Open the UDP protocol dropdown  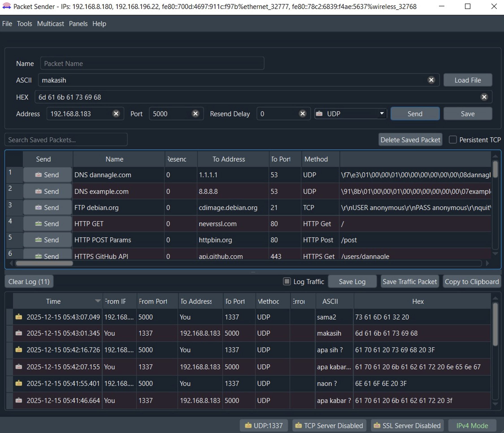[350, 114]
